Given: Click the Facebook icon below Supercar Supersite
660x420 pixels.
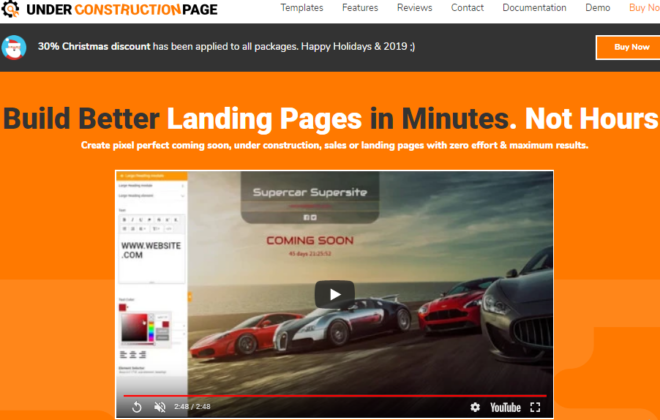Looking at the screenshot, I should coord(306,218).
